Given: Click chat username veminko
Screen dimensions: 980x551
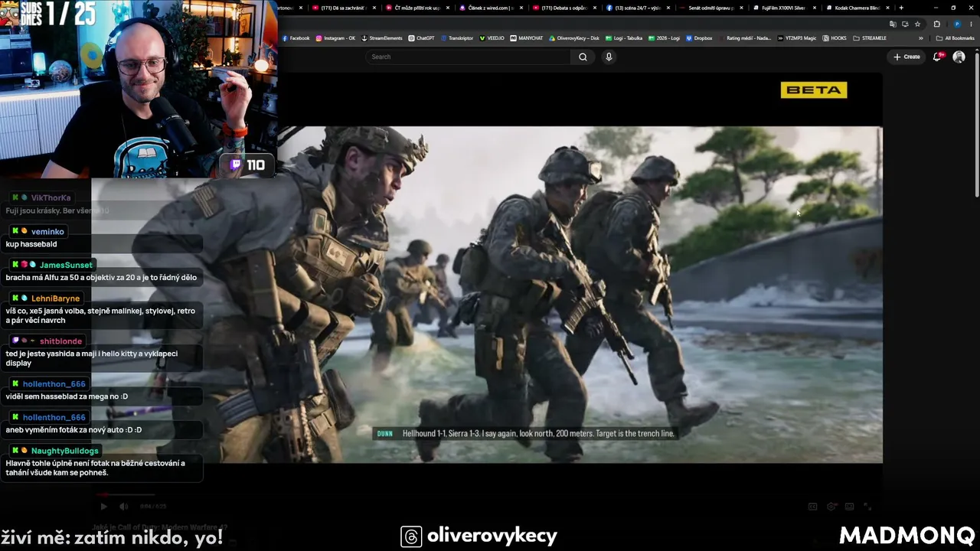Looking at the screenshot, I should coord(47,231).
